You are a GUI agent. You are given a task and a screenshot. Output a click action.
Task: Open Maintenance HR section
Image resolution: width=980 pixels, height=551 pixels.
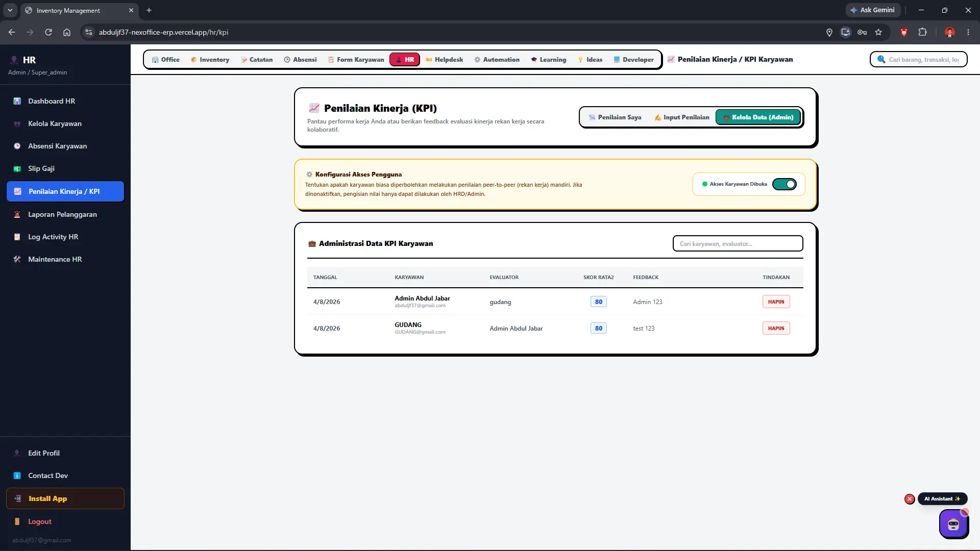[65, 259]
